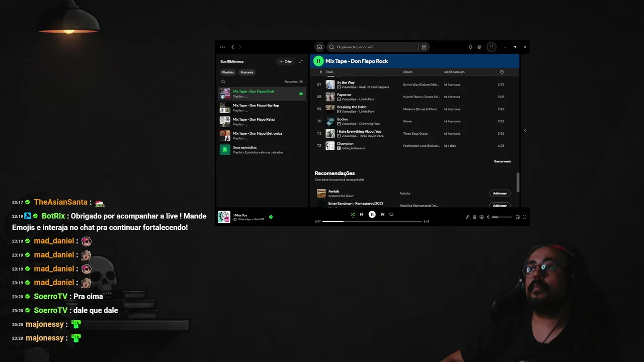Open artist link Falling In Reverse
Image resolution: width=644 pixels, height=362 pixels.
tap(354, 148)
